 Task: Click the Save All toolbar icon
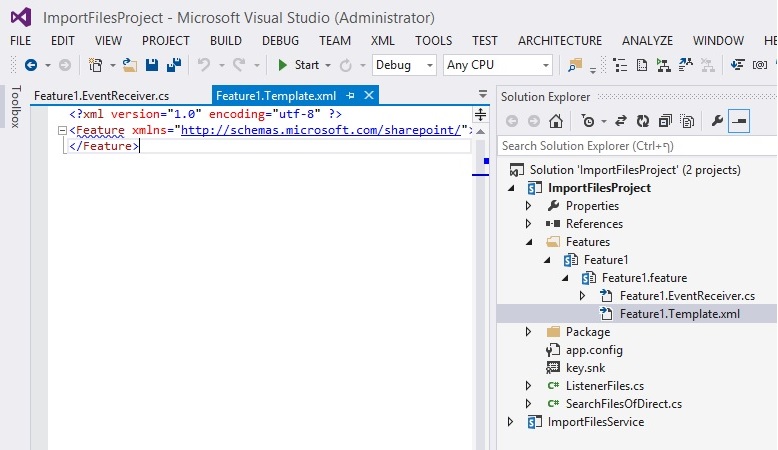(174, 65)
